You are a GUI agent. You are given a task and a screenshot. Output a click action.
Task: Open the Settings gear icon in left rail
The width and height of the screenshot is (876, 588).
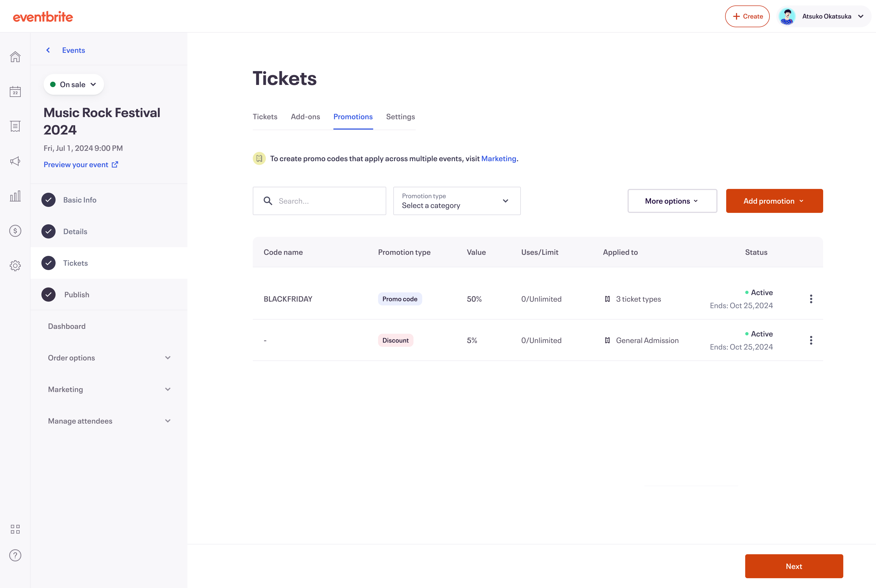point(15,265)
